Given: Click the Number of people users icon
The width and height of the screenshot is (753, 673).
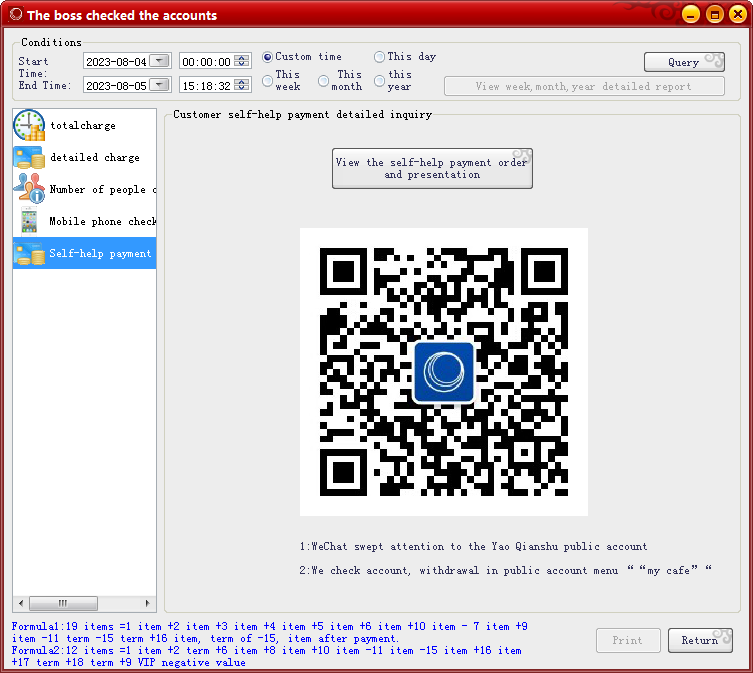Looking at the screenshot, I should tap(29, 188).
